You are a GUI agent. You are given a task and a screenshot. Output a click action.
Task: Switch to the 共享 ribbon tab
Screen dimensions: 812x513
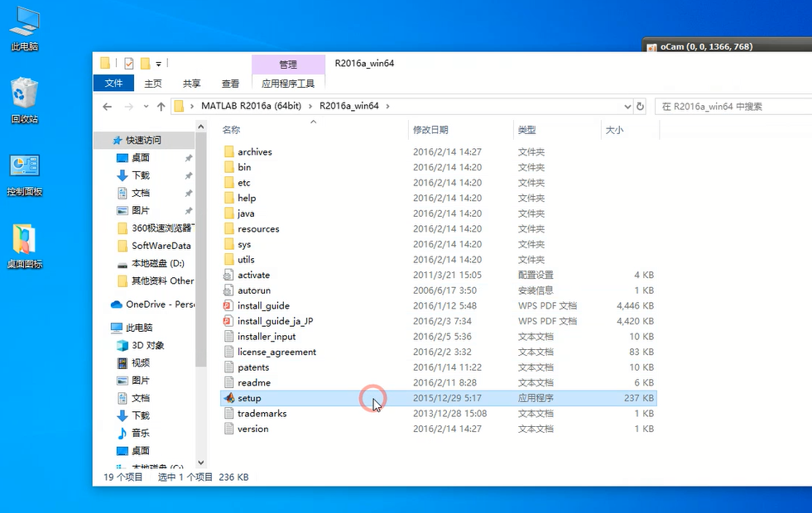(191, 84)
